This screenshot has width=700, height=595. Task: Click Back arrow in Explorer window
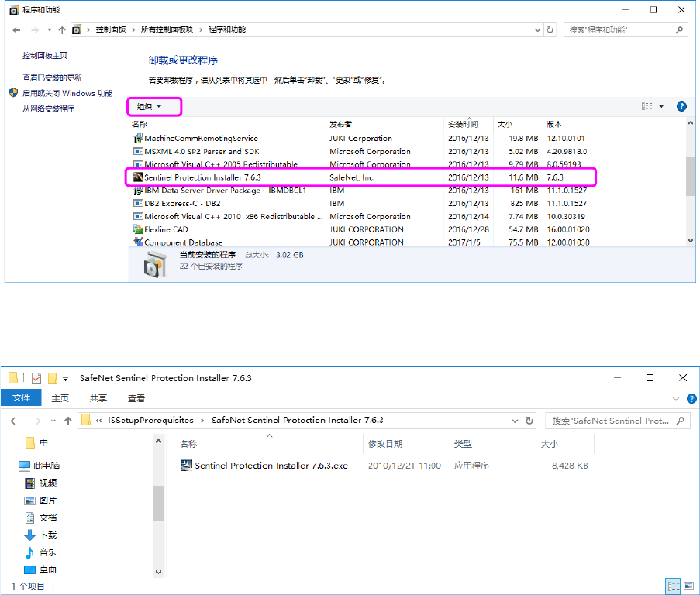tap(16, 421)
